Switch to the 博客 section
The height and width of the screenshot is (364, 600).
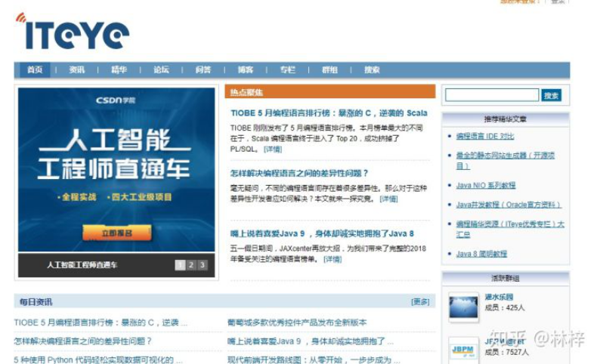click(x=246, y=69)
